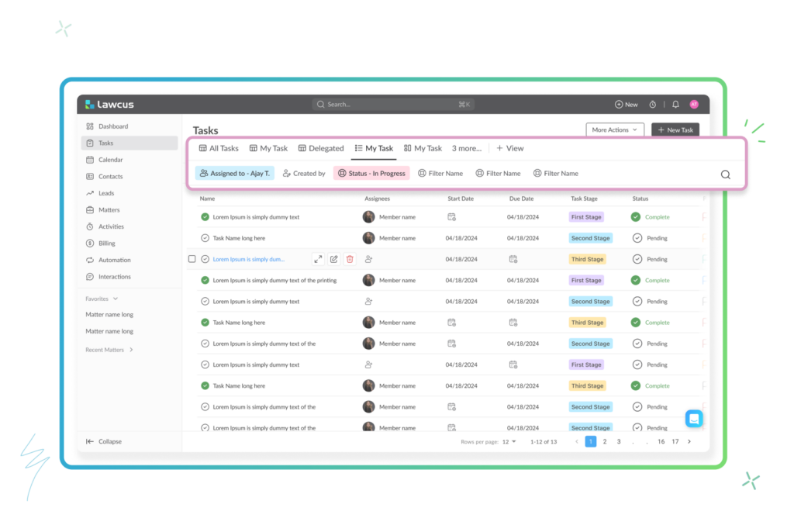Open Billing in sidebar
The image size is (794, 532).
pyautogui.click(x=129, y=244)
